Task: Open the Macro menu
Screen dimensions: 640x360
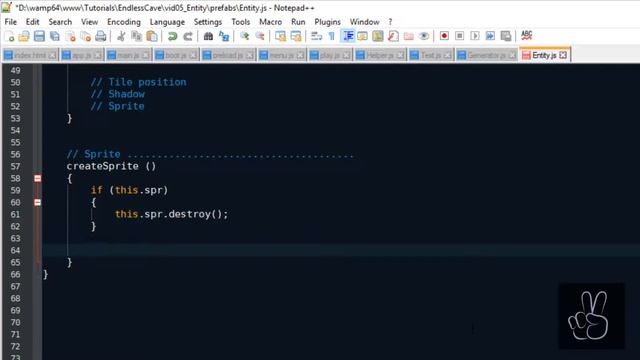Action: [271, 22]
